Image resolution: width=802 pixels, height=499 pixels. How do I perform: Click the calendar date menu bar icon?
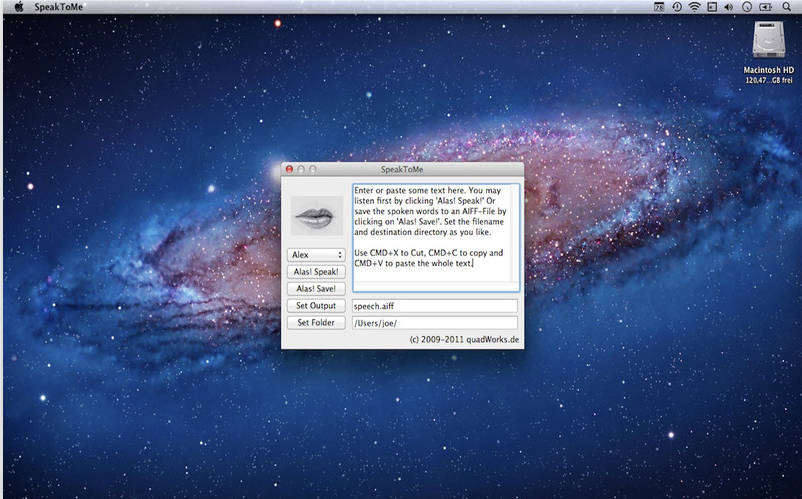(659, 7)
